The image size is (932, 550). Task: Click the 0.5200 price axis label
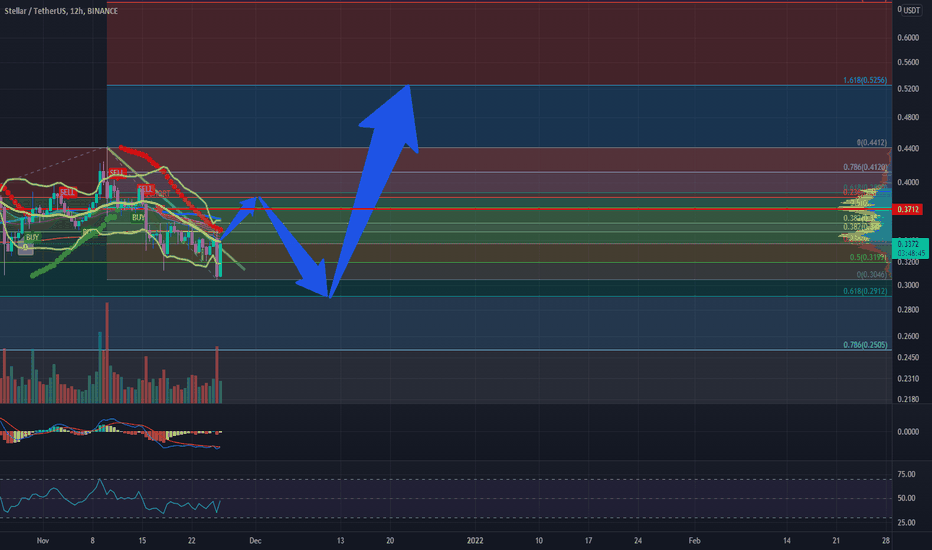pos(908,89)
